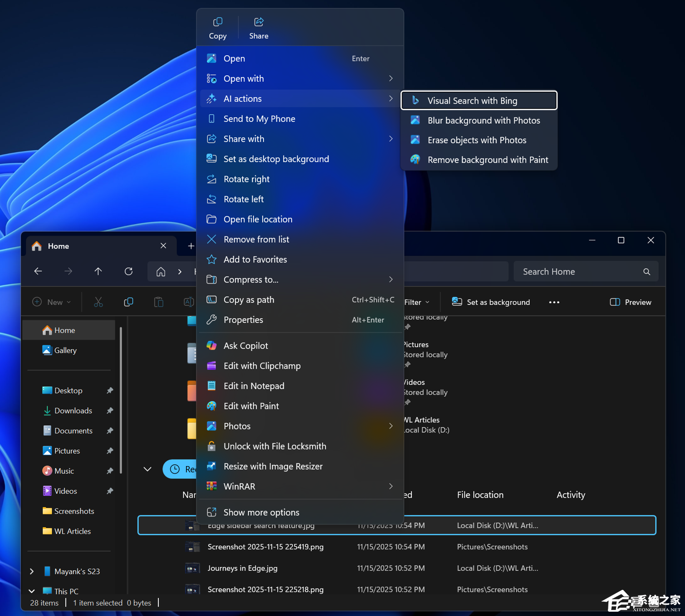Click Show more options

(x=300, y=512)
